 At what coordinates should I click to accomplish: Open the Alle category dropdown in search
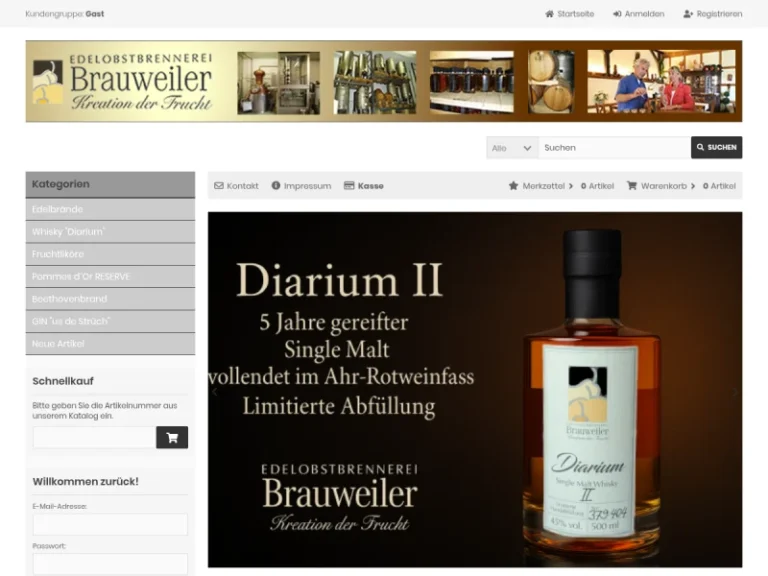click(512, 147)
